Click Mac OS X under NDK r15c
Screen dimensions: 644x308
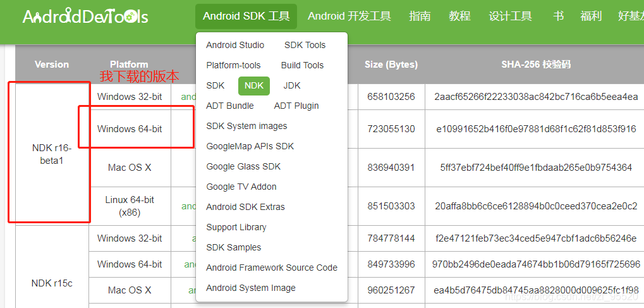coord(130,290)
